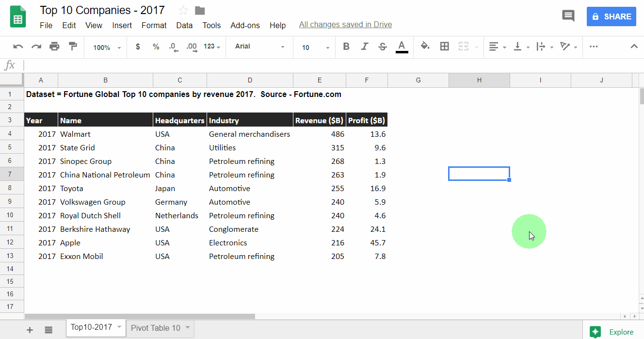Open the Help menu
Image resolution: width=644 pixels, height=339 pixels.
277,25
